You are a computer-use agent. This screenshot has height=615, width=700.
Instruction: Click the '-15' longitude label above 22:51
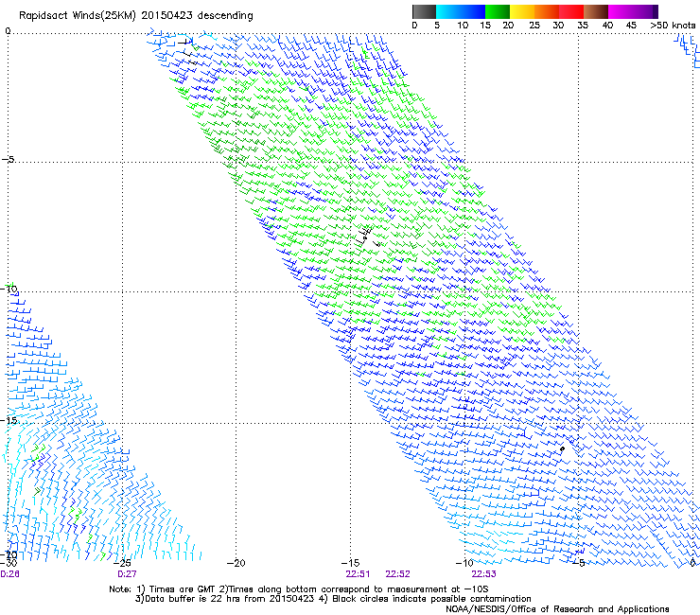pyautogui.click(x=350, y=563)
